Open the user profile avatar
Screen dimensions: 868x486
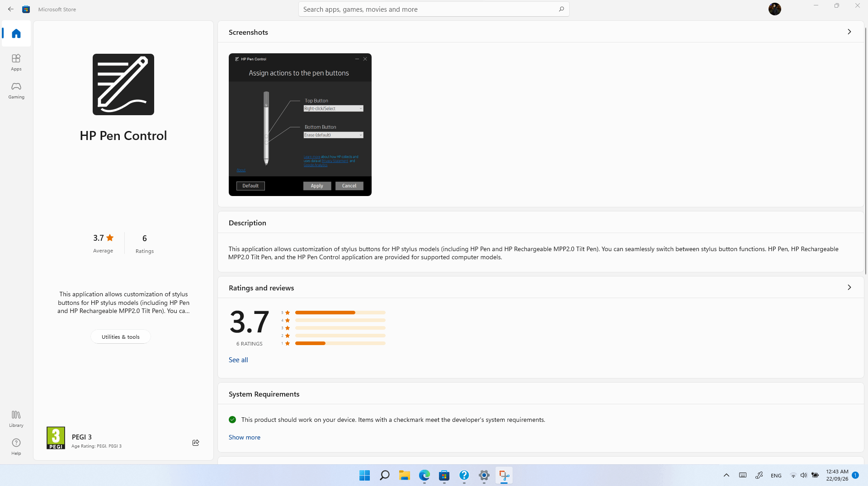774,9
